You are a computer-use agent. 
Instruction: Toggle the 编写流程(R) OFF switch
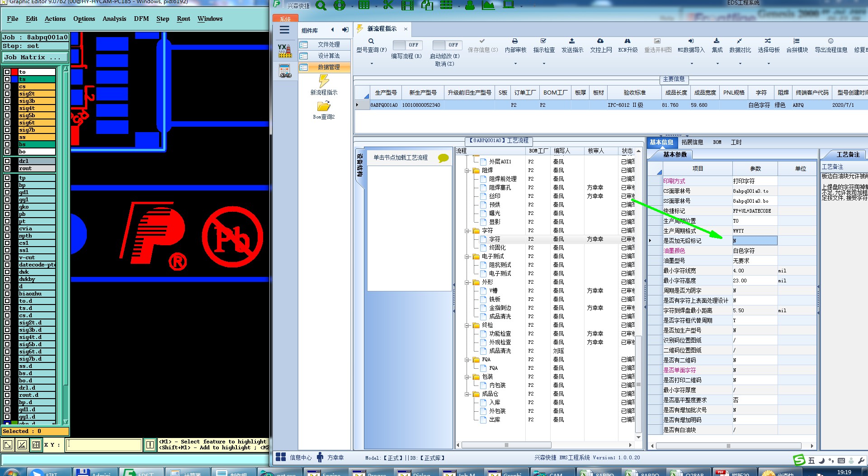pyautogui.click(x=407, y=45)
